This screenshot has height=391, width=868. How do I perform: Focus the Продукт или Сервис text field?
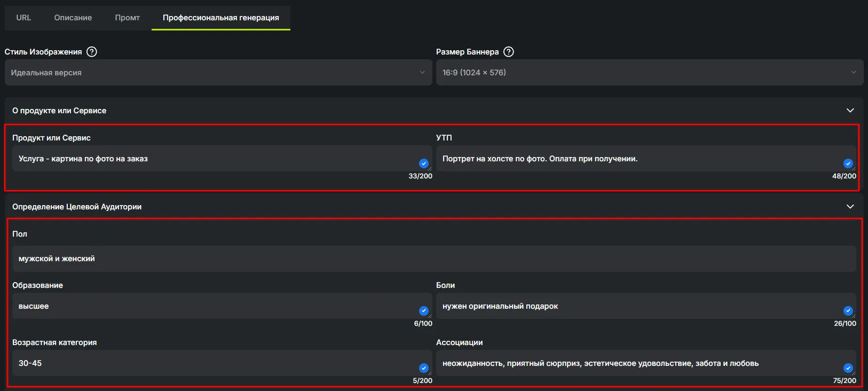coord(214,159)
